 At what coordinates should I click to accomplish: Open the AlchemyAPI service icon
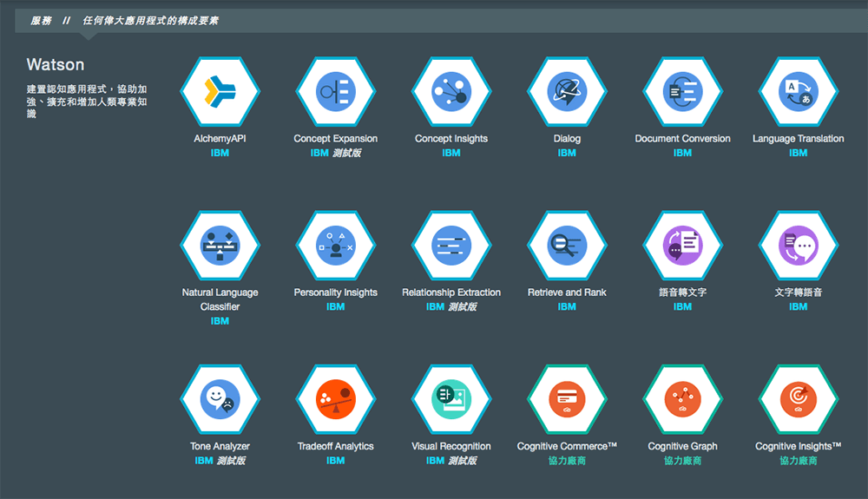[220, 91]
